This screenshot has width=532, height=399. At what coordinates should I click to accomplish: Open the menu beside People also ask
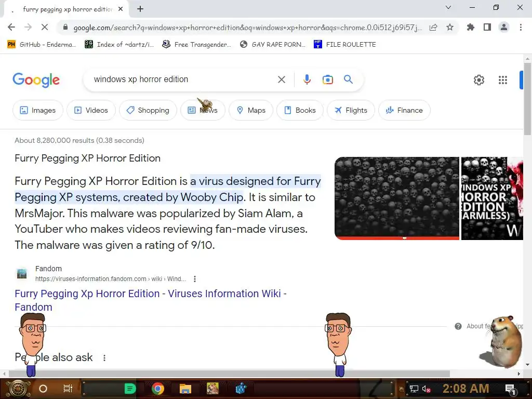[x=104, y=357]
